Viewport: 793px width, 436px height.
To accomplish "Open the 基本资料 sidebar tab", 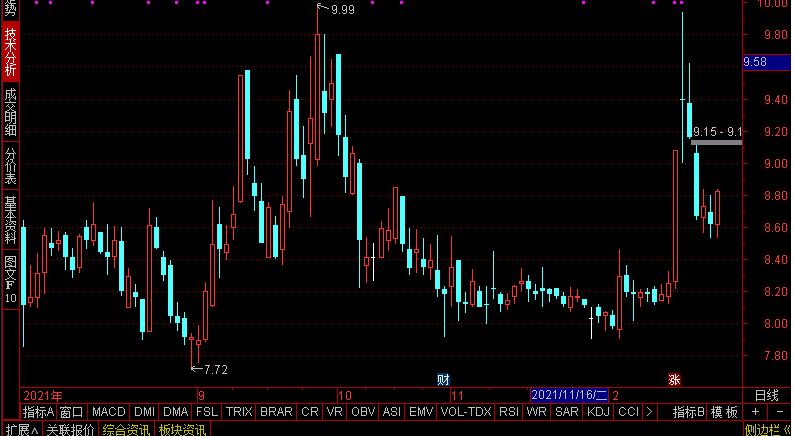I will (x=11, y=220).
